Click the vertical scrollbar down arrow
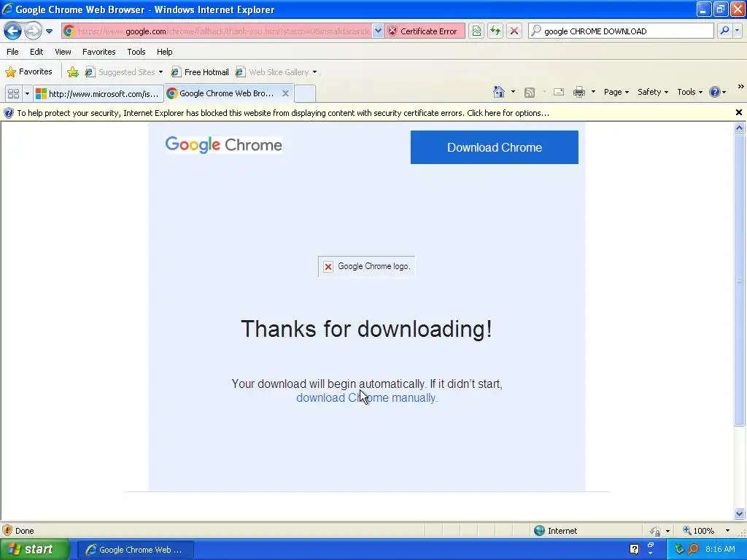This screenshot has height=560, width=747. [740, 513]
